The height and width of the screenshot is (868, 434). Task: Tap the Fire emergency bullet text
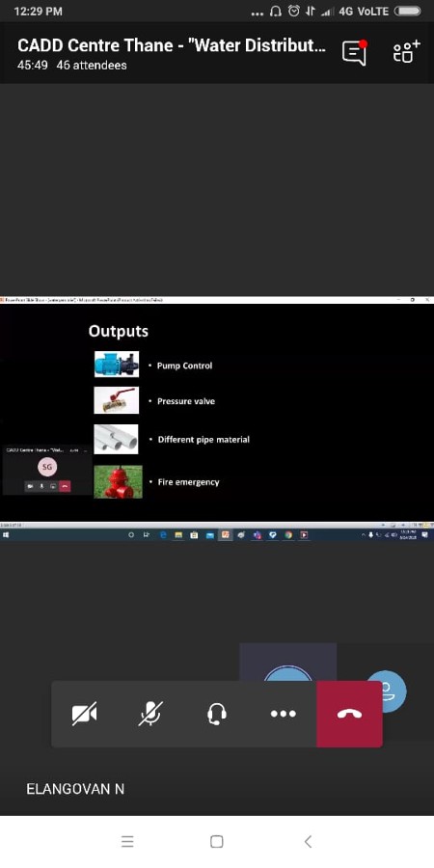pos(189,482)
